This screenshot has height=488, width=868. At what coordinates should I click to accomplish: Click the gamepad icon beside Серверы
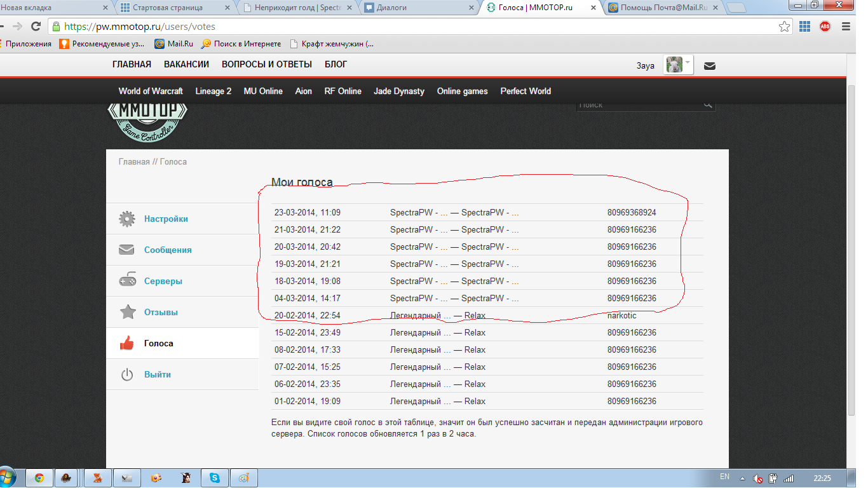(x=127, y=280)
